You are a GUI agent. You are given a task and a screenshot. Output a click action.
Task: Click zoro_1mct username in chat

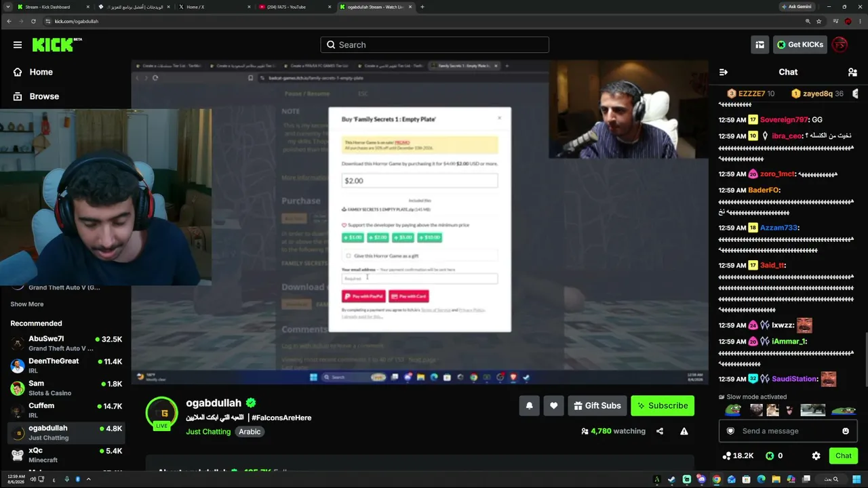pyautogui.click(x=777, y=174)
